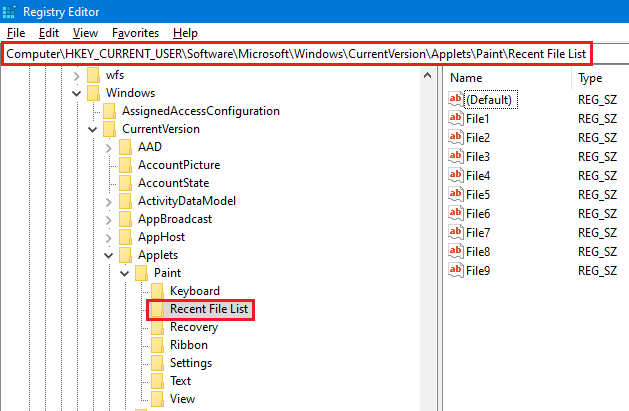The width and height of the screenshot is (629, 411).
Task: Select the Paint folder icon
Action: click(x=142, y=273)
